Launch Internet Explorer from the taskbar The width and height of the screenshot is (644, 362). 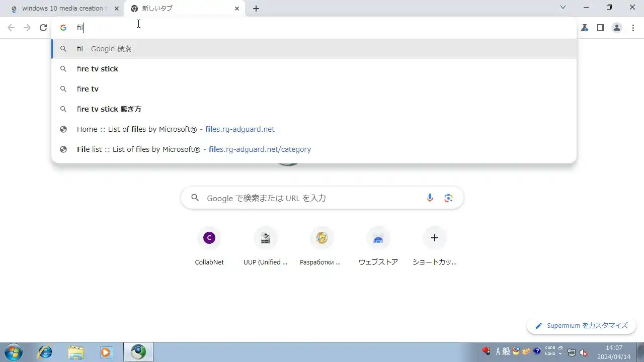click(x=45, y=352)
